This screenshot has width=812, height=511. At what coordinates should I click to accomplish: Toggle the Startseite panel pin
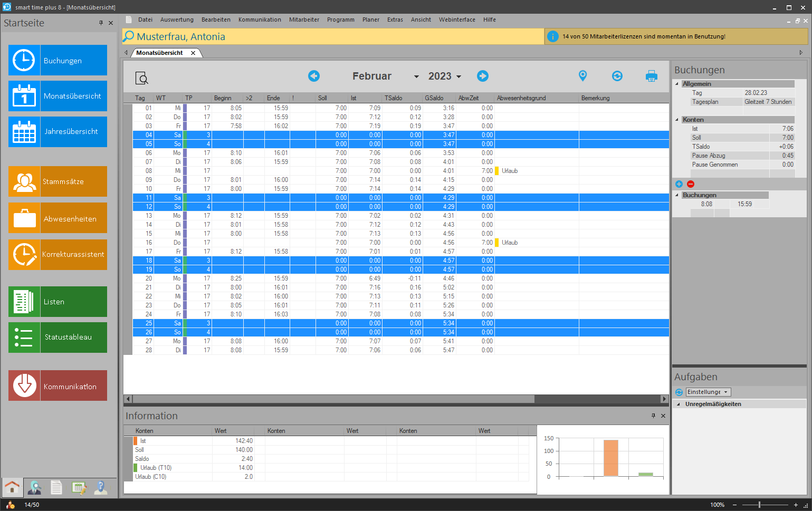click(x=101, y=23)
